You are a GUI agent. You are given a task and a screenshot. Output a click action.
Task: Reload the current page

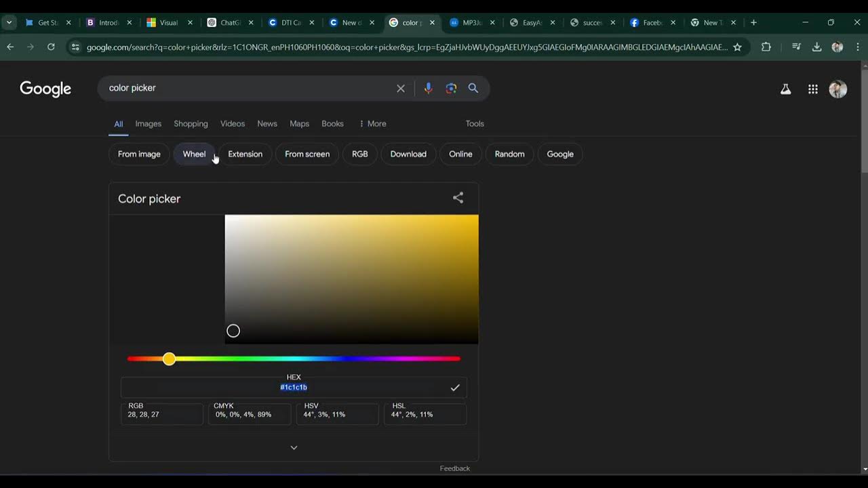(51, 47)
